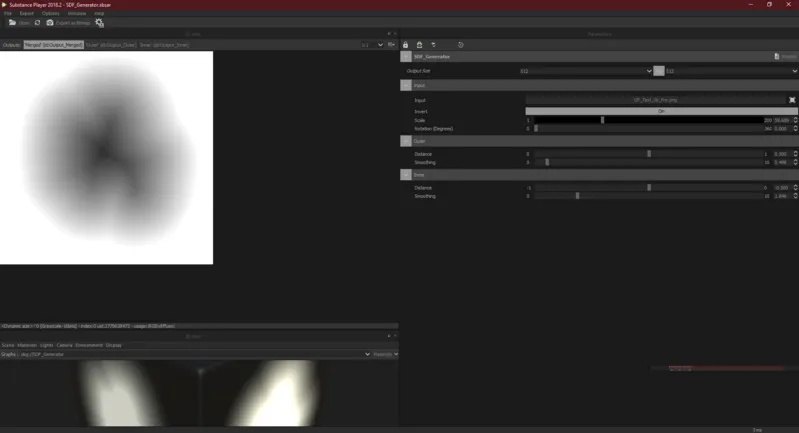The height and width of the screenshot is (433, 799).
Task: Click the Outer Distance slider
Action: tap(648, 154)
